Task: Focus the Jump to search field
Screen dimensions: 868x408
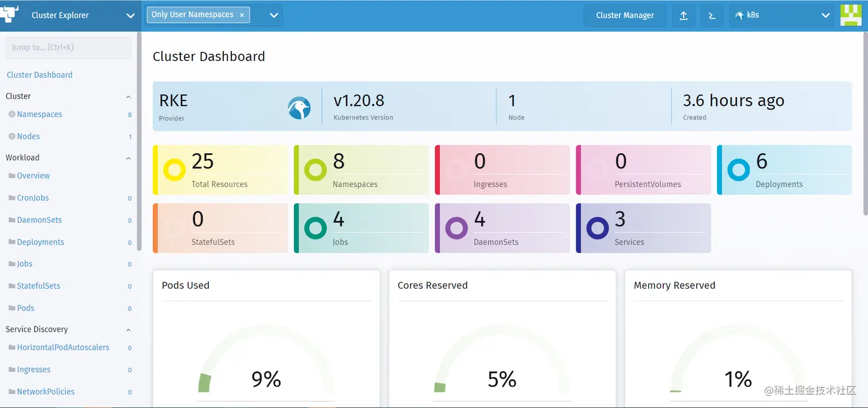Action: pyautogui.click(x=68, y=48)
